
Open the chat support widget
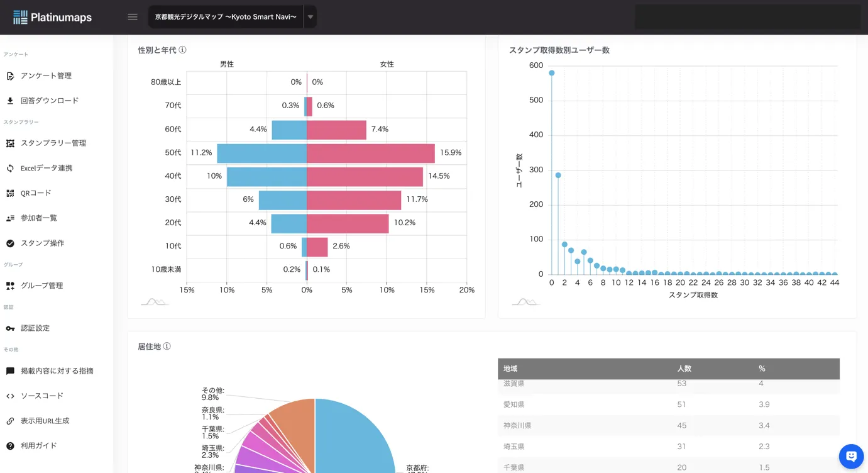[x=851, y=457]
